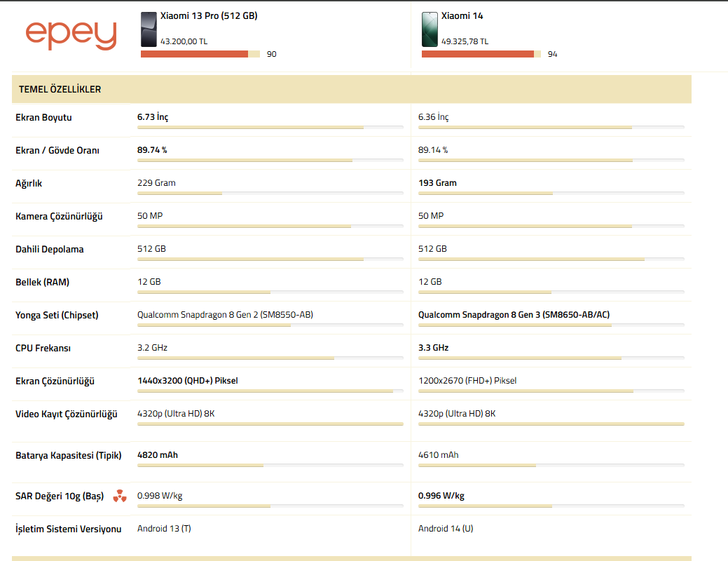Viewport: 728px width, 561px height.
Task: Click the Kamera Çözünürlüğü label
Action: pos(59,217)
